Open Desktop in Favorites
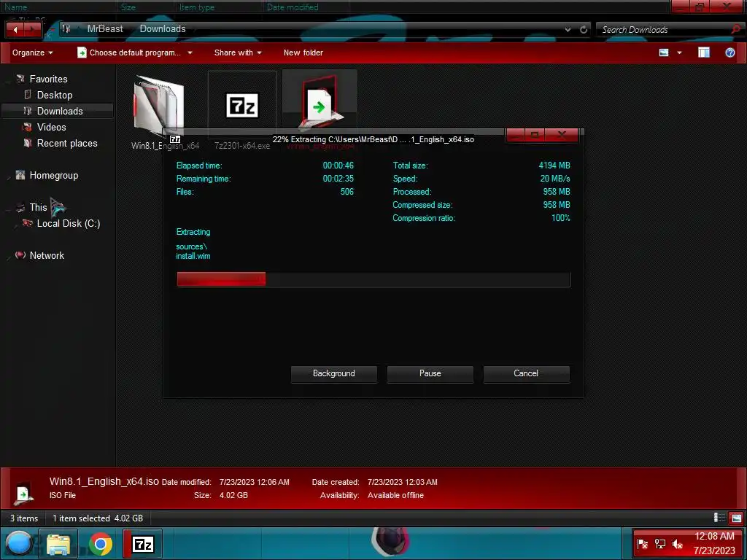Image resolution: width=747 pixels, height=560 pixels. pos(54,95)
